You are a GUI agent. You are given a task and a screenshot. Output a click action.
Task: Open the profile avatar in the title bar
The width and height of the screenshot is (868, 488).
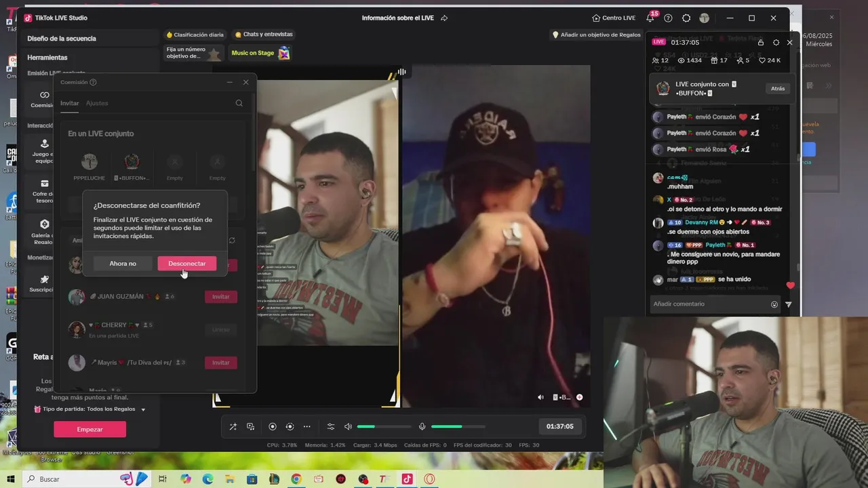coord(705,18)
